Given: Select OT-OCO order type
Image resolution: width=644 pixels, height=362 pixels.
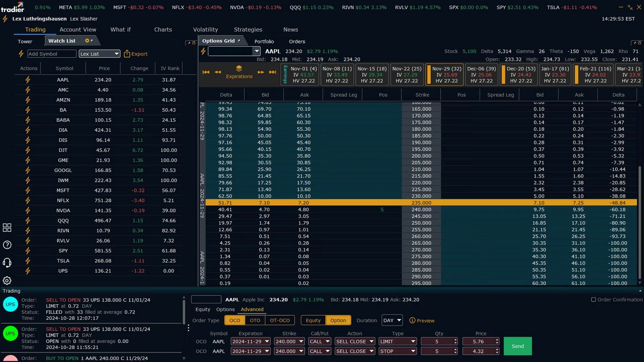Looking at the screenshot, I should coord(280,320).
